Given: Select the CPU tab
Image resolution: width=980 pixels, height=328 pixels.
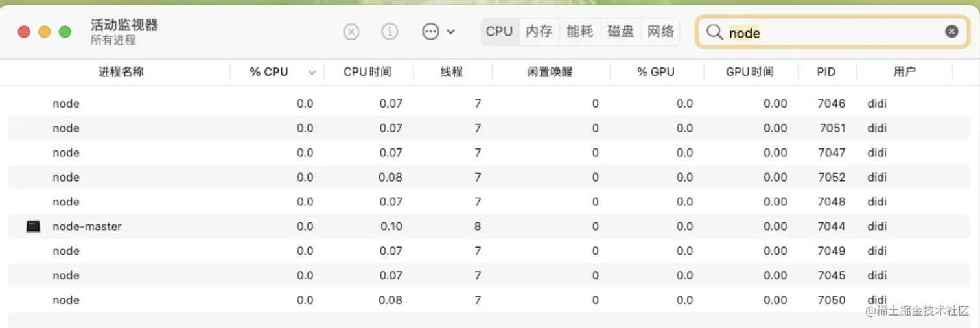Looking at the screenshot, I should coord(499,32).
